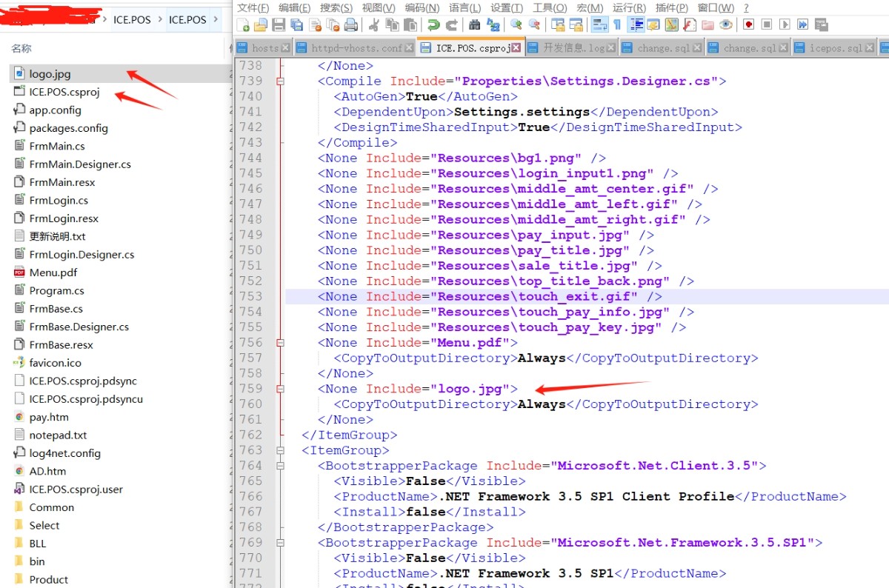Collapse the Menu.pdf block on line 756
The width and height of the screenshot is (889, 588).
[280, 342]
